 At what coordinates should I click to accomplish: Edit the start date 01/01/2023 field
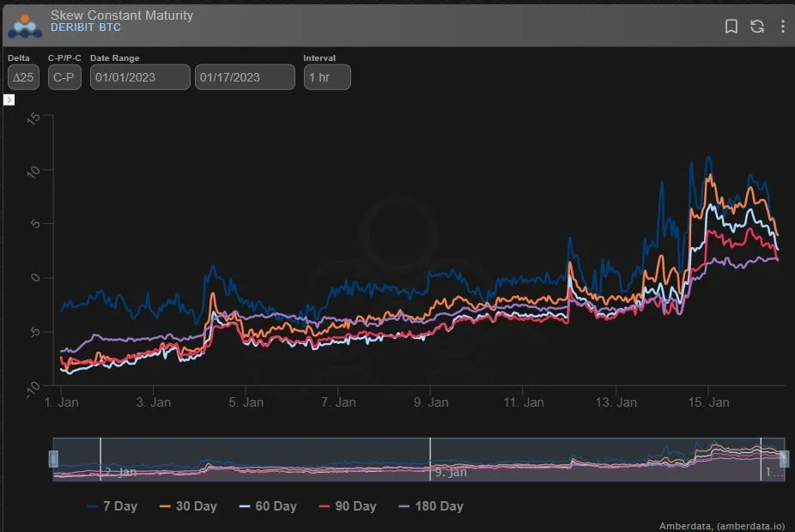(140, 77)
